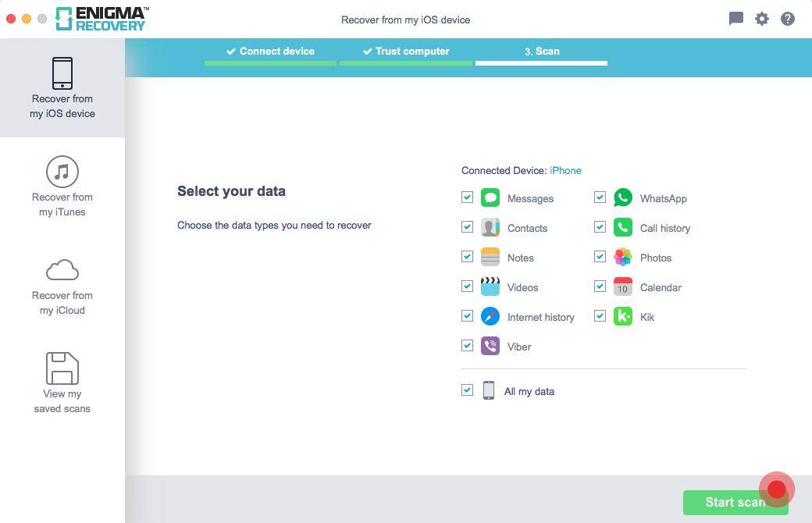Toggle the Kik checkbox
The image size is (812, 523).
pyautogui.click(x=600, y=315)
